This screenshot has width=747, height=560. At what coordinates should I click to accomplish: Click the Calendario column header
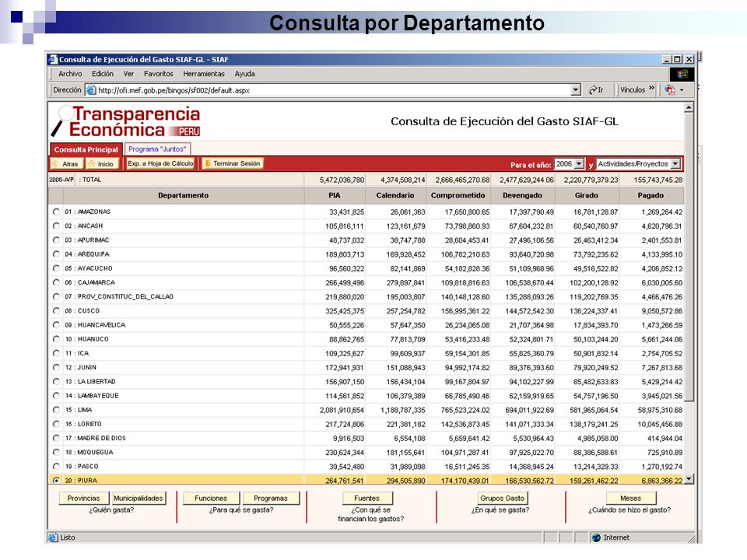(395, 195)
